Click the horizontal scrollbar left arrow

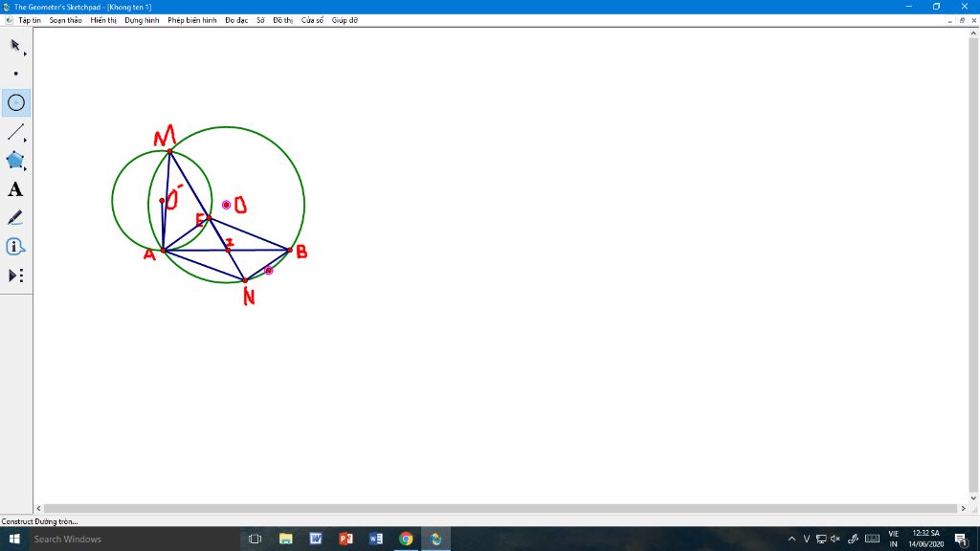[38, 509]
